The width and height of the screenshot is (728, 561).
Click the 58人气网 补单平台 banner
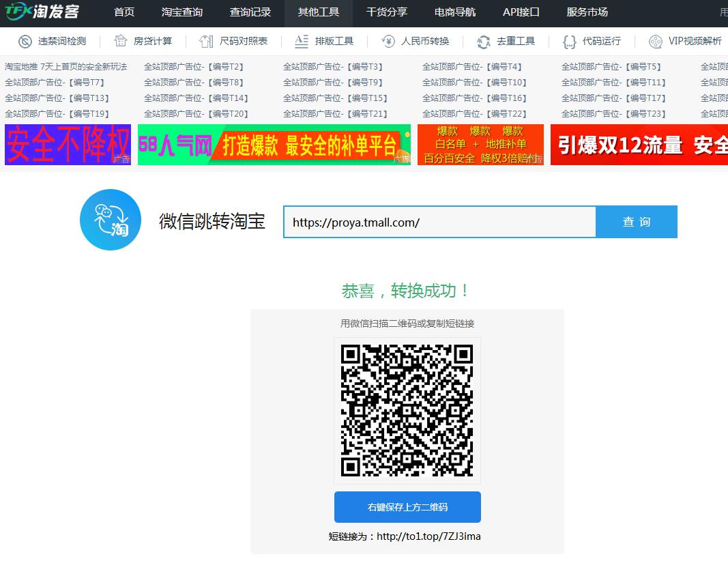[274, 145]
